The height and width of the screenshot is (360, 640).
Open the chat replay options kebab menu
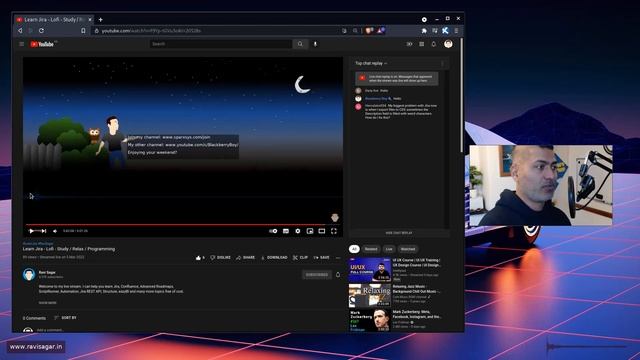(442, 63)
